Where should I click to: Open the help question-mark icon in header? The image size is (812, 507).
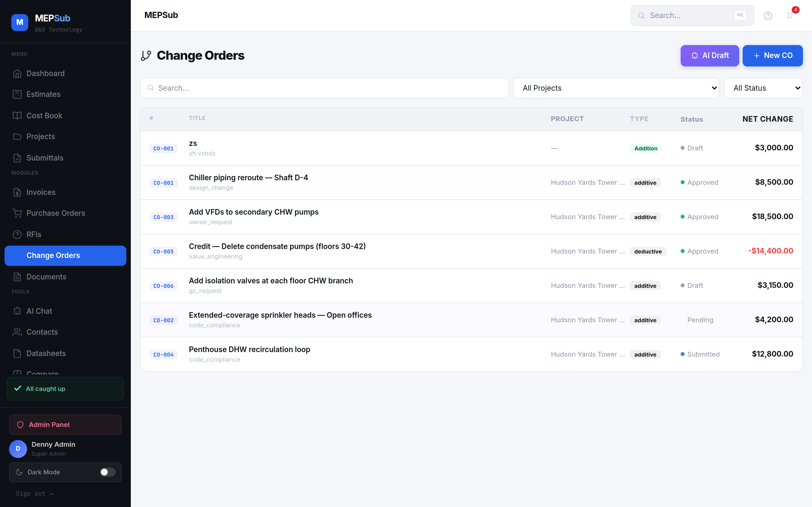(768, 15)
